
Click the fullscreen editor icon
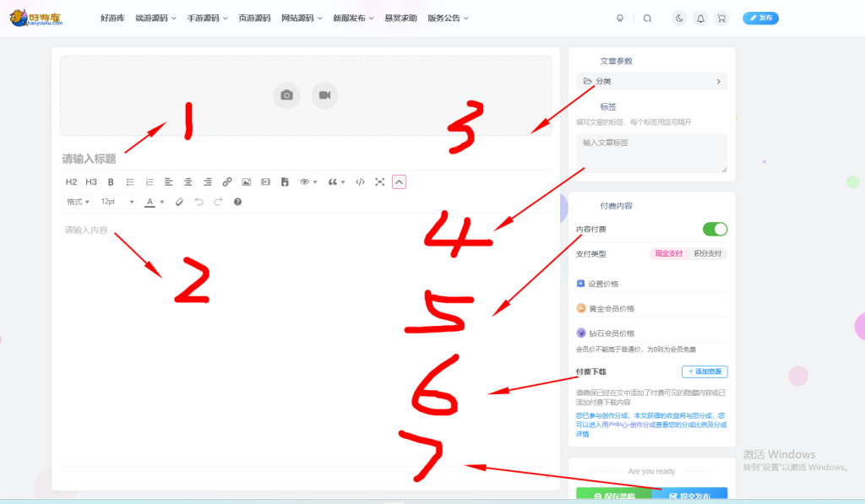point(380,182)
